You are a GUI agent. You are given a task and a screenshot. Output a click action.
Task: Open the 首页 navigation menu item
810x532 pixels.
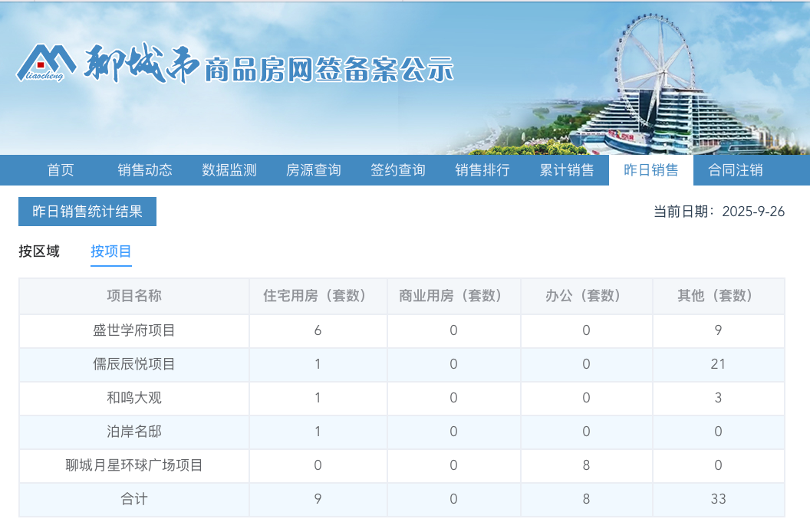click(x=61, y=170)
